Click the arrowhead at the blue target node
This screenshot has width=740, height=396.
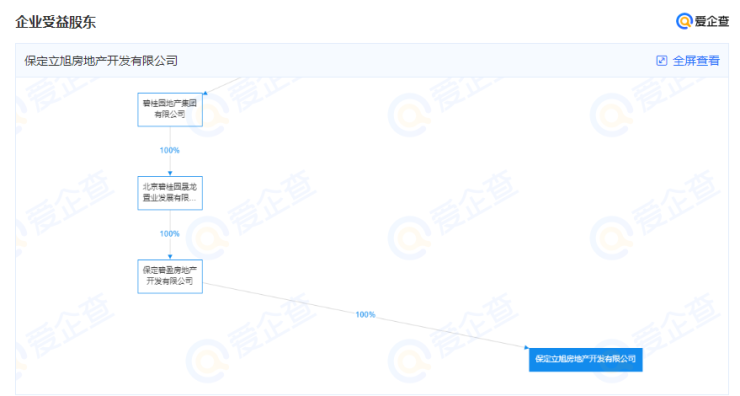click(x=526, y=347)
